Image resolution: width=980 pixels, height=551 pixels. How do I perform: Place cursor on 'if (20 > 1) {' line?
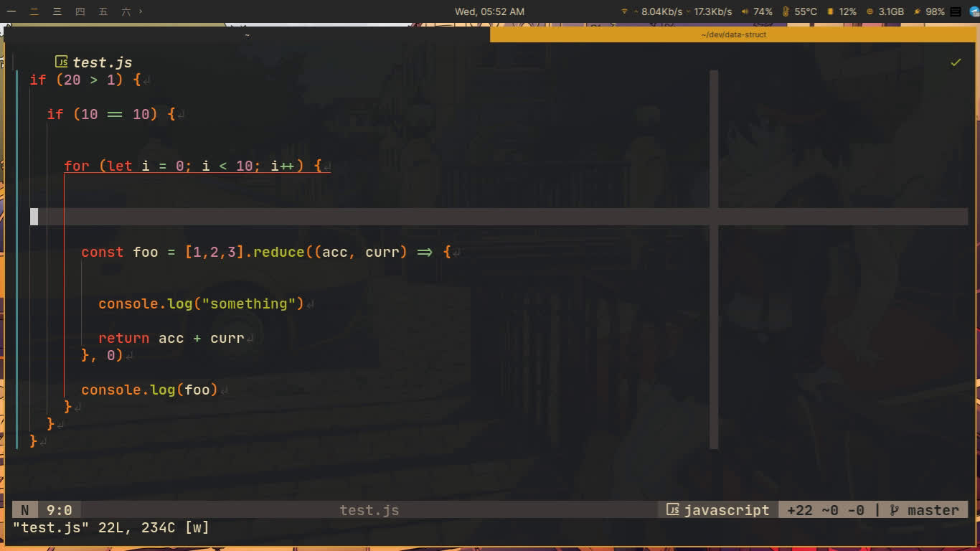pyautogui.click(x=85, y=80)
